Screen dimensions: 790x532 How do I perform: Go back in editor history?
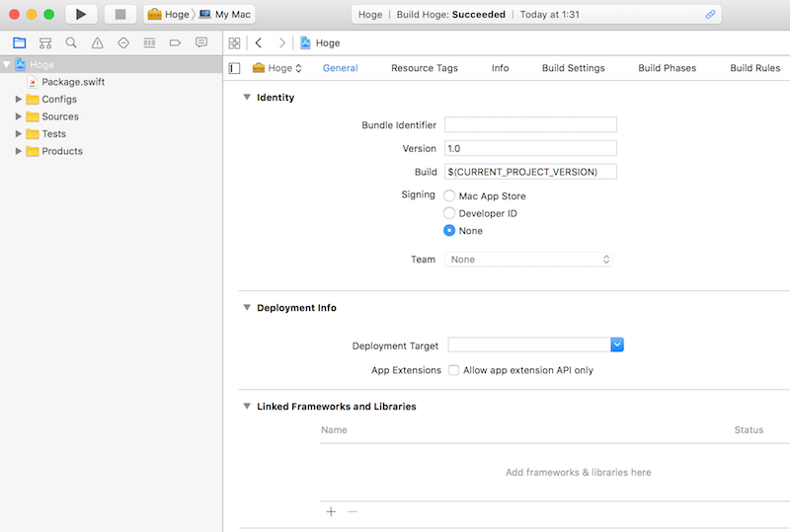click(x=259, y=42)
